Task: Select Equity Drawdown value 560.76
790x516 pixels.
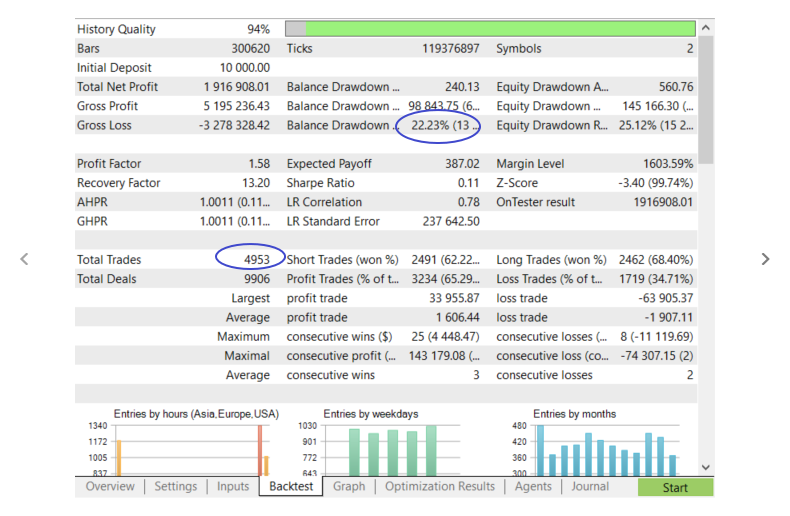Action: point(676,87)
